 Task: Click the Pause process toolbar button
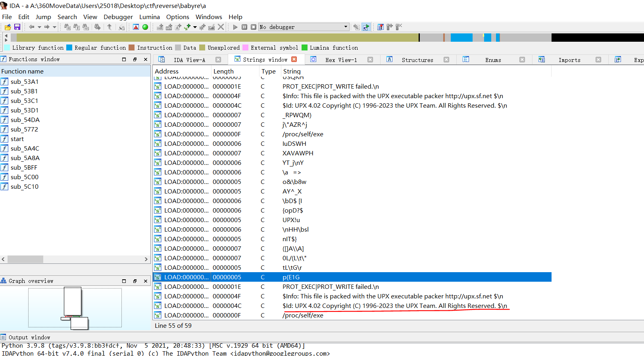point(244,27)
